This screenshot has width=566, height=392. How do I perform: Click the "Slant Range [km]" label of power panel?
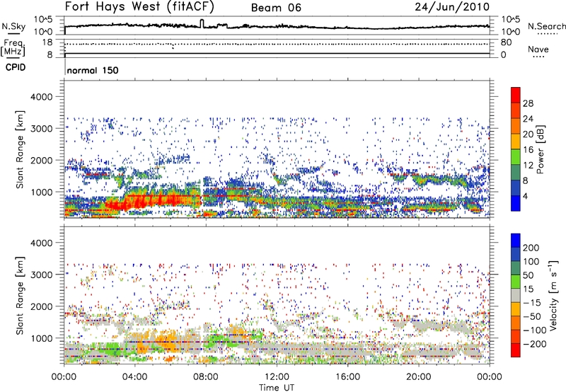coord(20,149)
